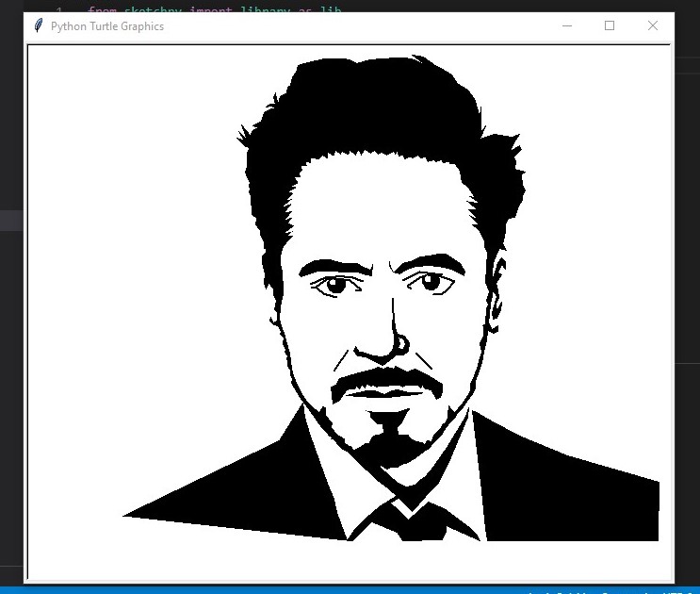
Task: Click the 'Python Turtle Graphics' title text
Action: click(107, 26)
